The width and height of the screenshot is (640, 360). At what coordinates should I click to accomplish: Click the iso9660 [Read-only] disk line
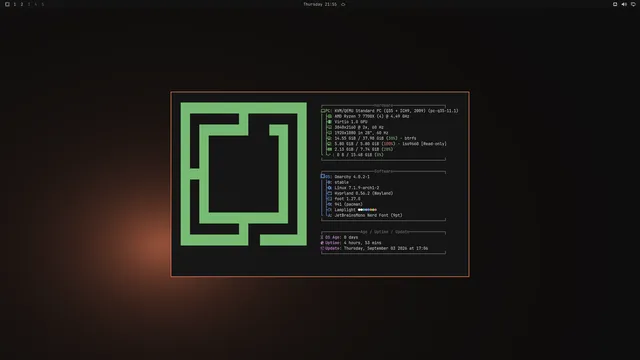pos(390,144)
